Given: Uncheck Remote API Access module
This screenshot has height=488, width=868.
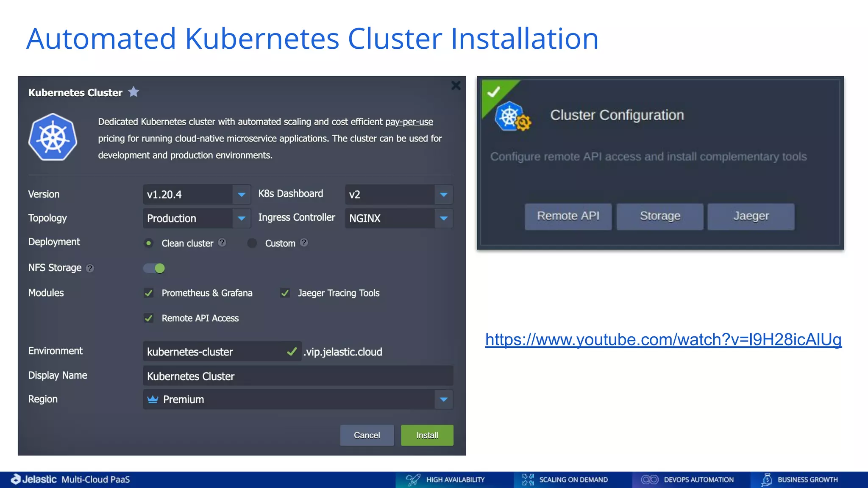Looking at the screenshot, I should tap(148, 318).
